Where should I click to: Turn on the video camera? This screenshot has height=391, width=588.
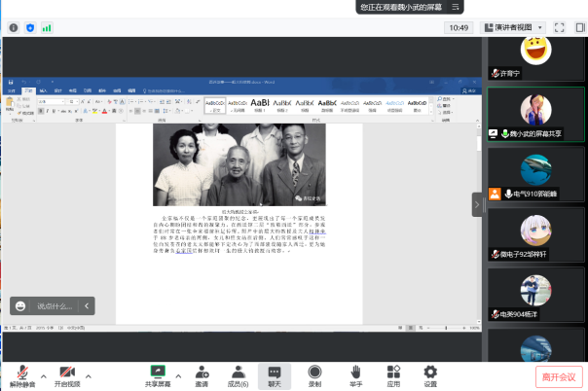pos(67,376)
